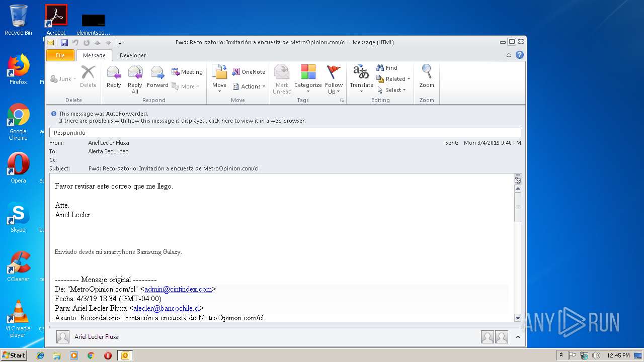Click the 'view it in a web browser' info bar
Image resolution: width=644 pixels, height=362 pixels.
pos(182,121)
